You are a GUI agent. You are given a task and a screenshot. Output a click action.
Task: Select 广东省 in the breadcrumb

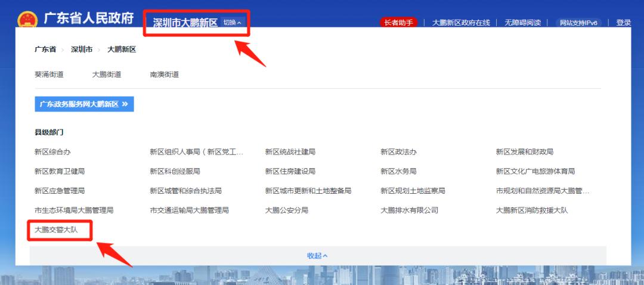(x=45, y=49)
